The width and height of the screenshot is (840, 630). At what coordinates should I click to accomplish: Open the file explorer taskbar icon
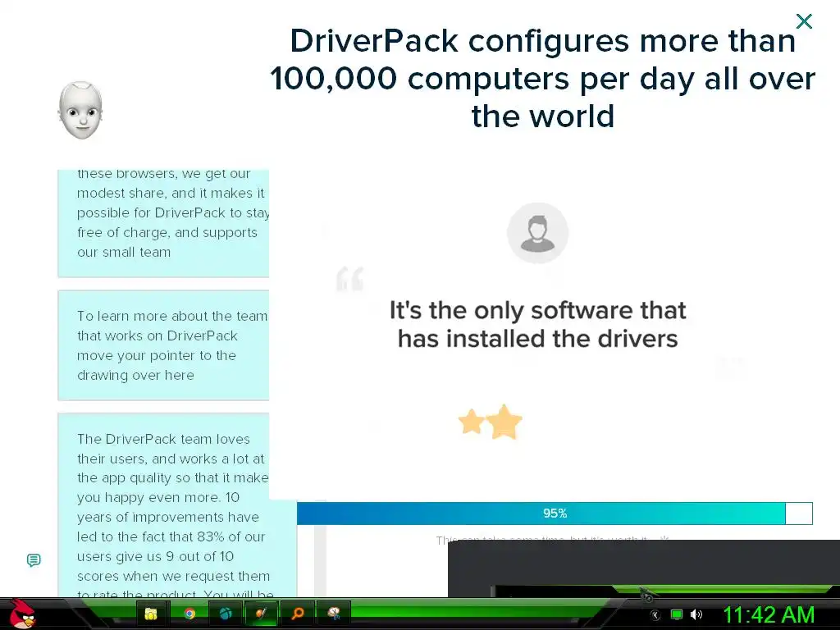pyautogui.click(x=152, y=614)
